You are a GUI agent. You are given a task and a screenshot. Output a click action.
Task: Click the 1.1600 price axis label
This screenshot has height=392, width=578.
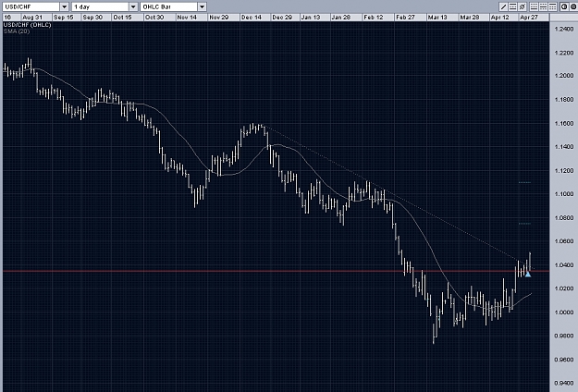(x=564, y=123)
